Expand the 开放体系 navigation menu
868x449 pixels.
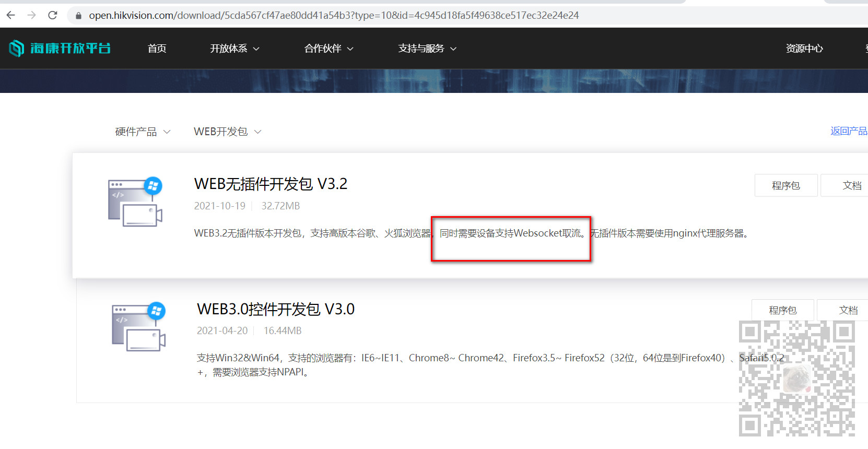[234, 49]
